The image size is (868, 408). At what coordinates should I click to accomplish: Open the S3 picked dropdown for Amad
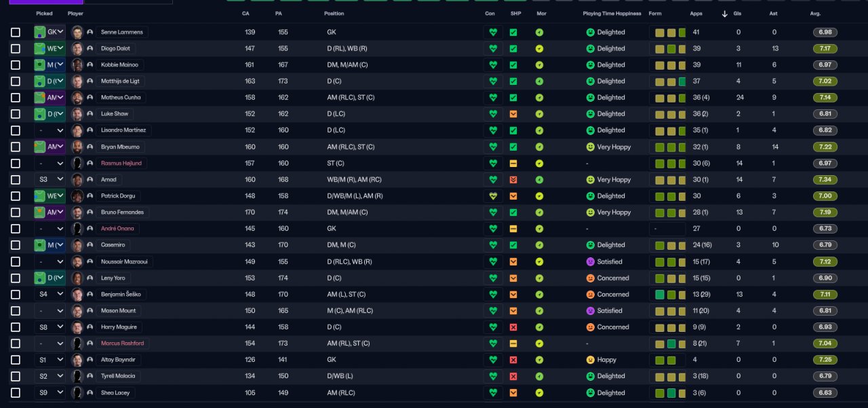pyautogui.click(x=50, y=180)
